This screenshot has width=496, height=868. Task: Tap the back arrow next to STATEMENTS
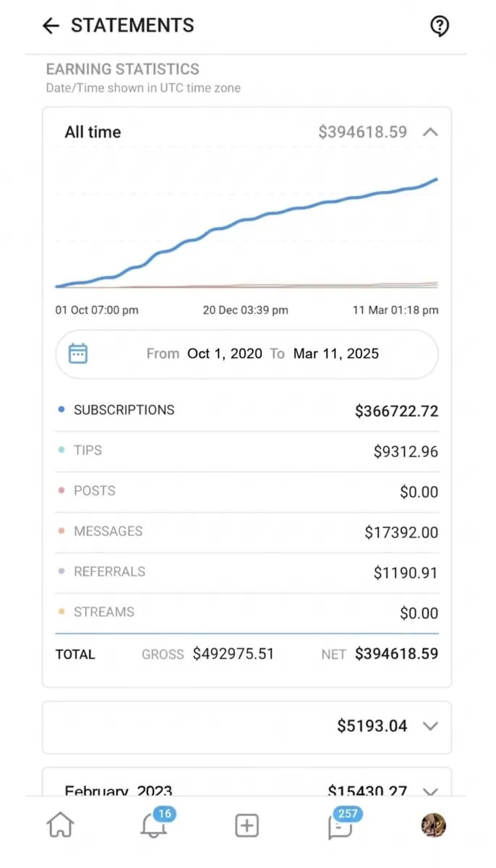click(x=51, y=26)
